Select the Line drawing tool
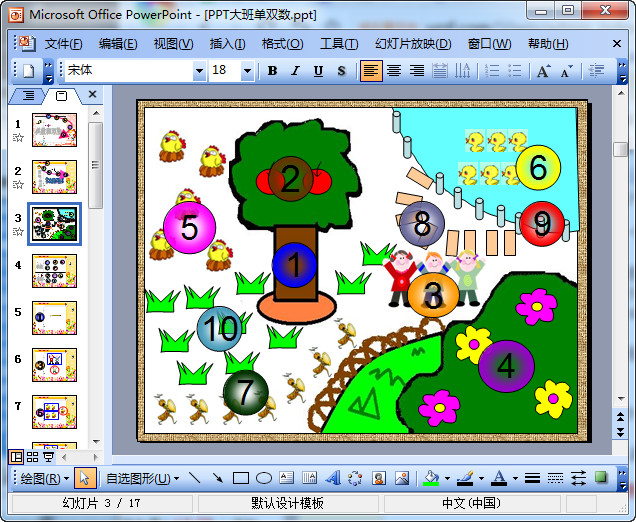Viewport: 636px width, 522px height. (194, 478)
